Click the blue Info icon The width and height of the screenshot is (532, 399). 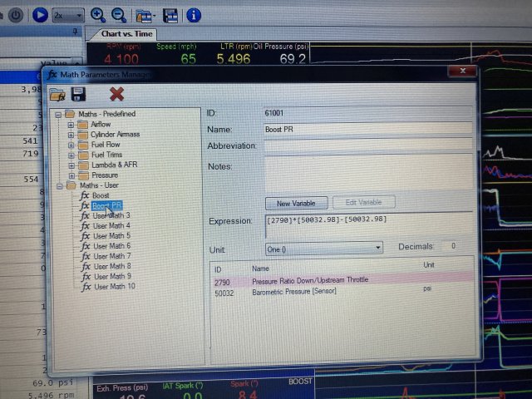193,15
